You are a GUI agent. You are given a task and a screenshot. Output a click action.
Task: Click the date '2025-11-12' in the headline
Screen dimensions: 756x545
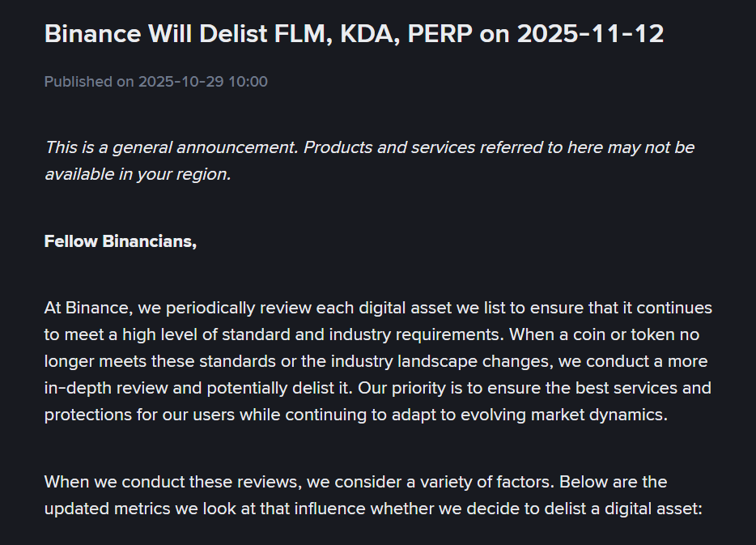coord(590,34)
